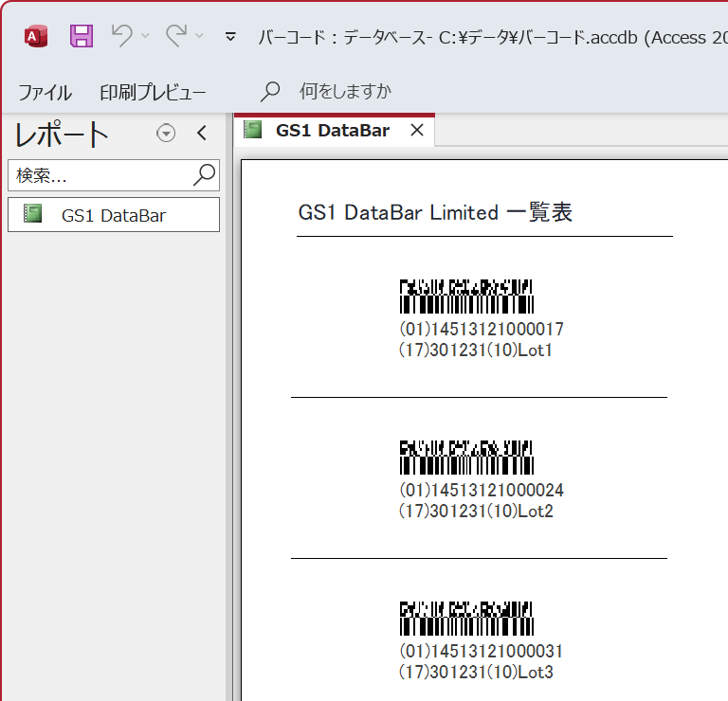Click the text (01)14513121000017
Screen dimensions: 728x701
pos(481,330)
